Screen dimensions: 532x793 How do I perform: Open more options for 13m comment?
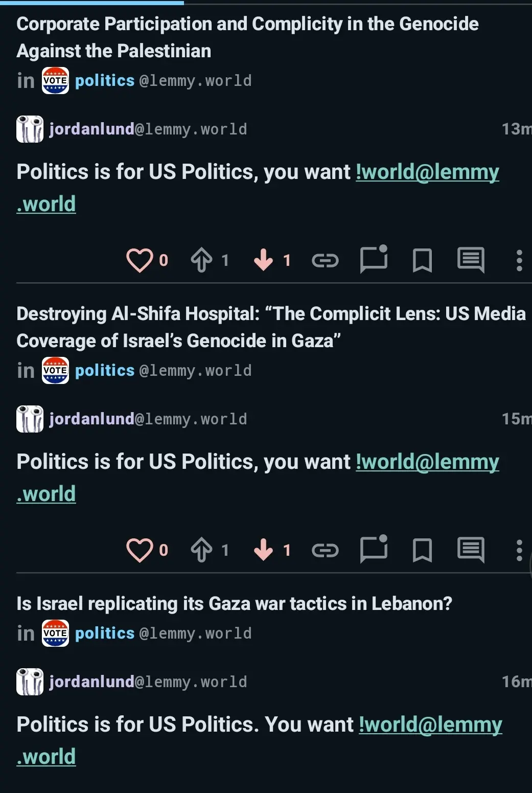[519, 260]
